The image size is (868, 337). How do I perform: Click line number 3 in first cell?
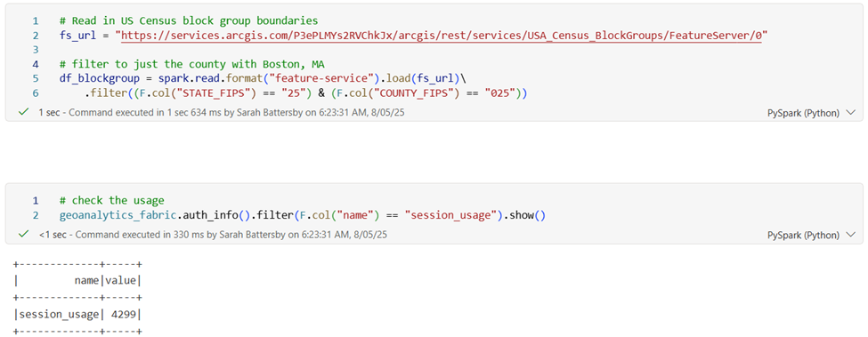click(x=36, y=51)
